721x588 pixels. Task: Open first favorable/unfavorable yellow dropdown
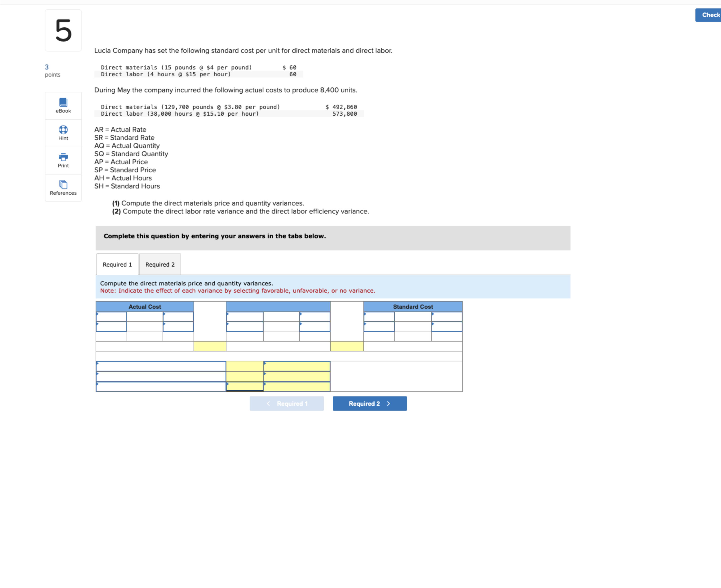coord(296,366)
